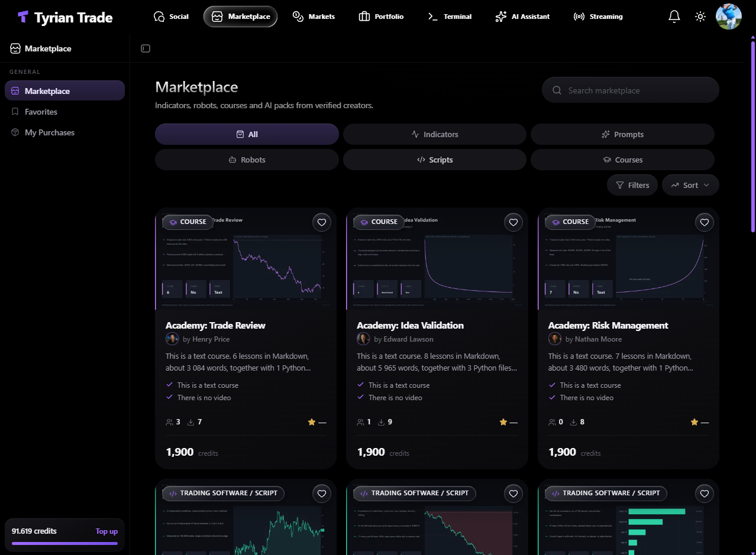This screenshot has width=756, height=555.
Task: Filter by Robots category
Action: [247, 160]
